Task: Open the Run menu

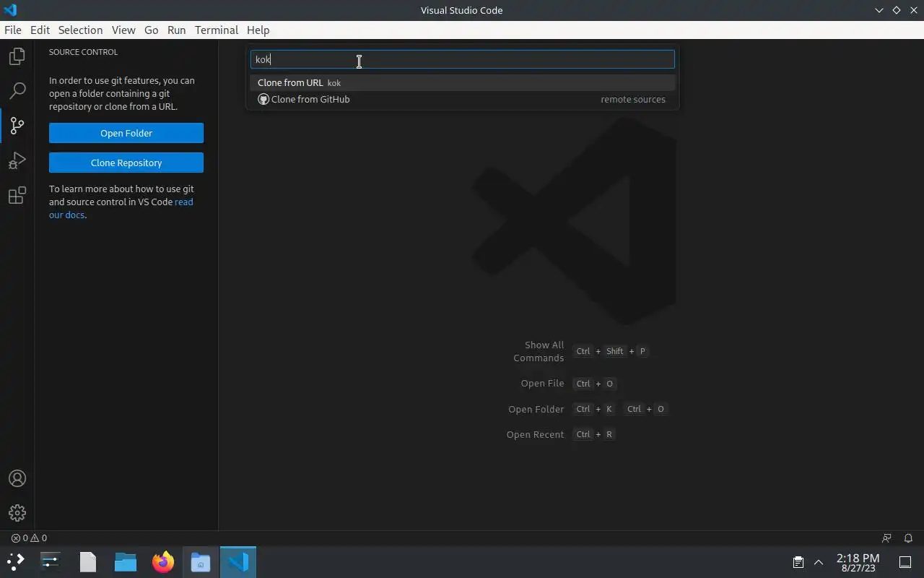Action: 176,30
